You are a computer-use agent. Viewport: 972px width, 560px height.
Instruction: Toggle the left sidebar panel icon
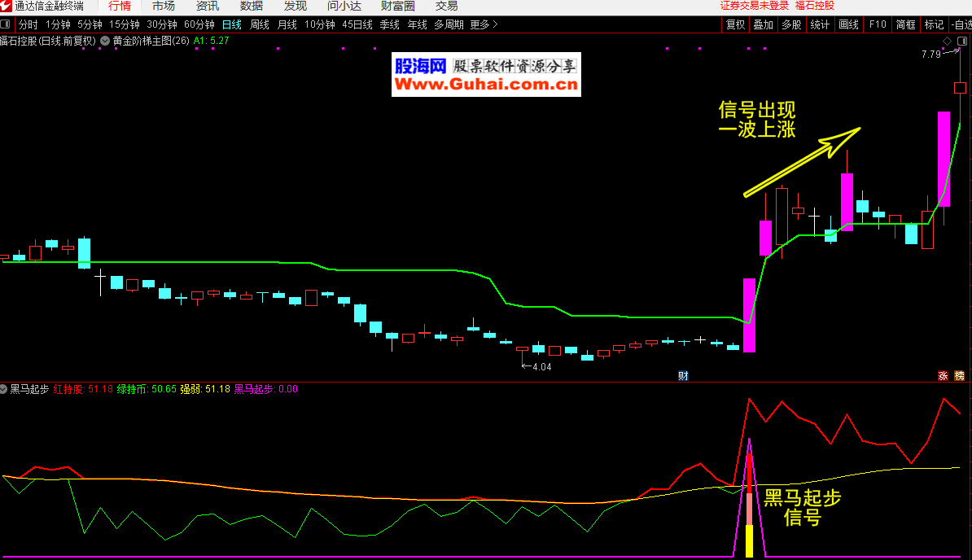pyautogui.click(x=6, y=24)
